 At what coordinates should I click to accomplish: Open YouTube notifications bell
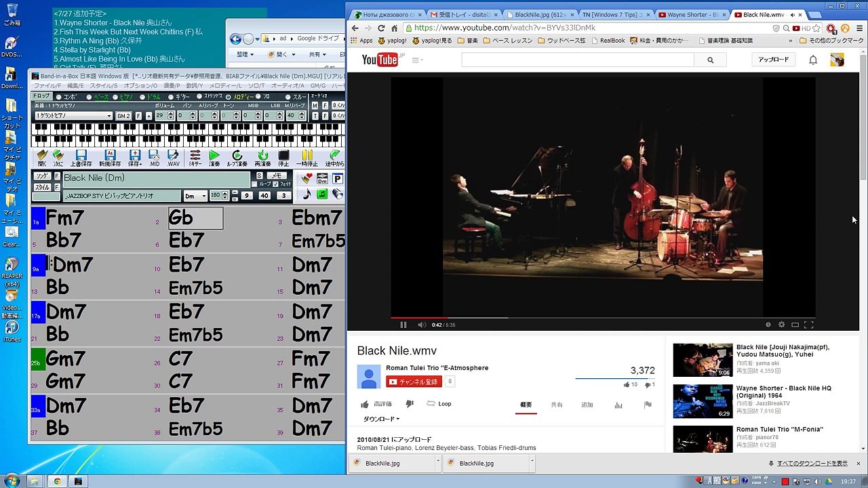(812, 60)
